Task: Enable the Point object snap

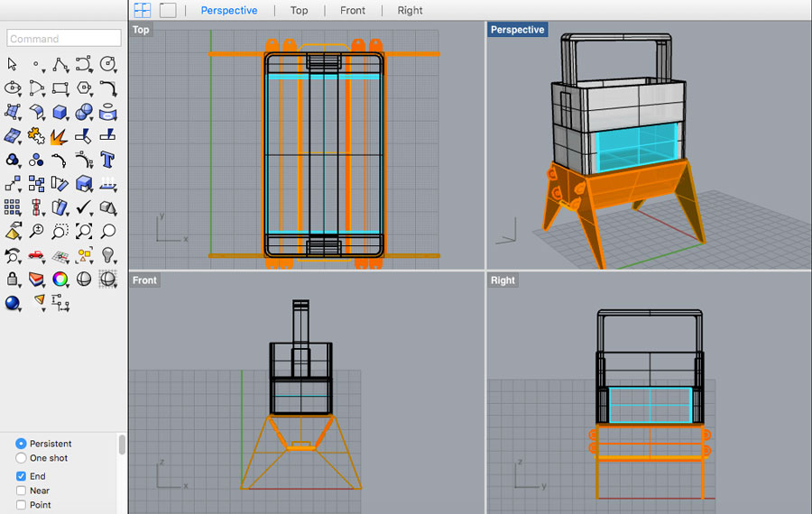Action: point(21,505)
